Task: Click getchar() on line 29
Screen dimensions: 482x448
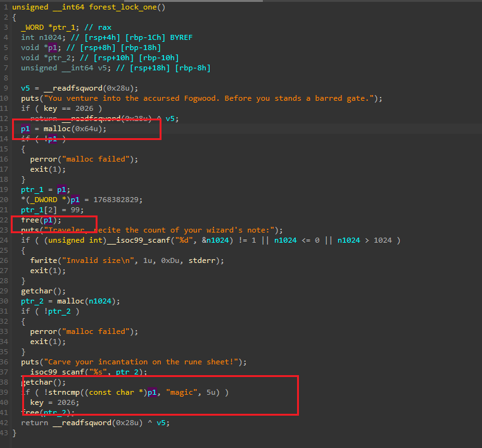Action: (x=43, y=291)
